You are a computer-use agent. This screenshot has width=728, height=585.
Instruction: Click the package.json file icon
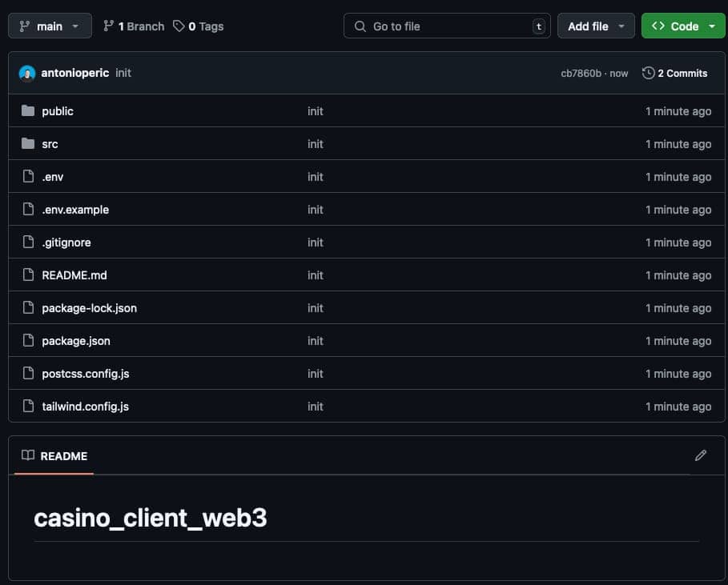coord(28,340)
